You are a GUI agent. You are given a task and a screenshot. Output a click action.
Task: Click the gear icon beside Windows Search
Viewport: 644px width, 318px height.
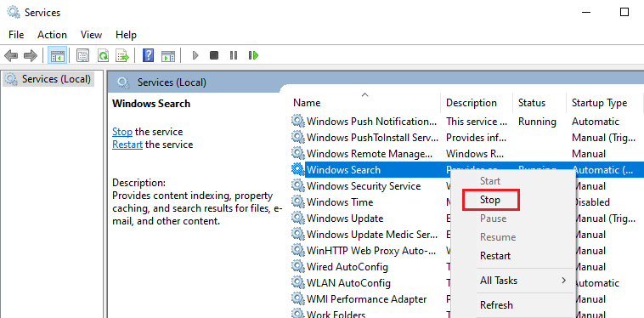coord(297,170)
